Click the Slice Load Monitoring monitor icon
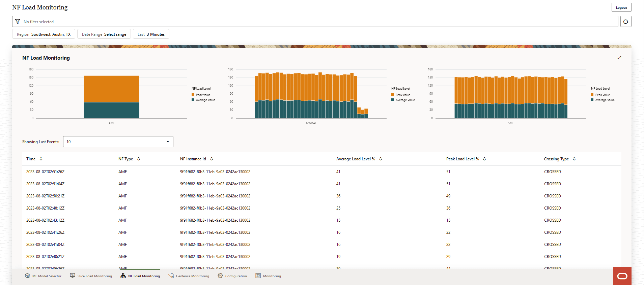Image resolution: width=644 pixels, height=285 pixels. [x=73, y=276]
